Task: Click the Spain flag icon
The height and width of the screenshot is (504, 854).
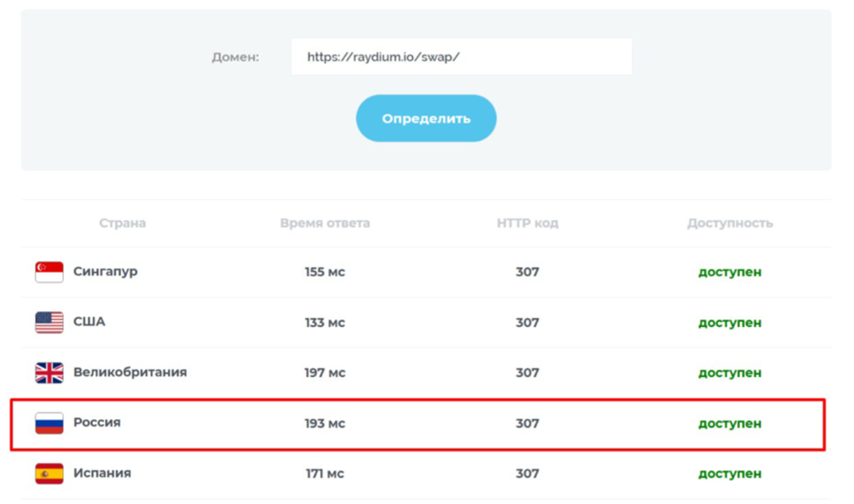Action: 49,473
